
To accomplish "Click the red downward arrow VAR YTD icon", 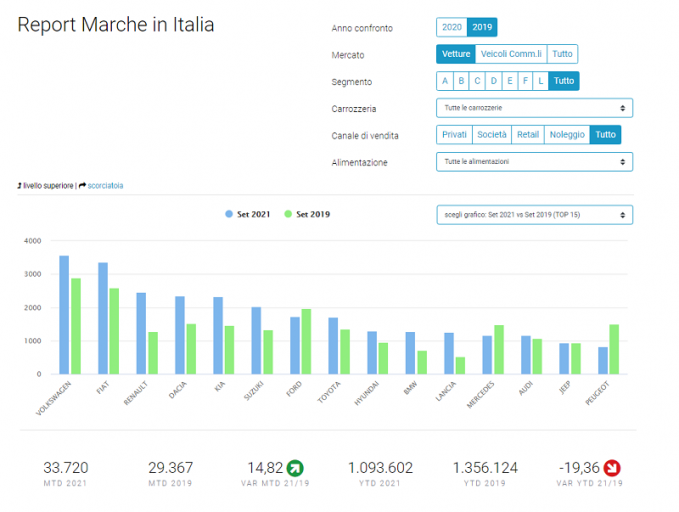I will coord(612,468).
